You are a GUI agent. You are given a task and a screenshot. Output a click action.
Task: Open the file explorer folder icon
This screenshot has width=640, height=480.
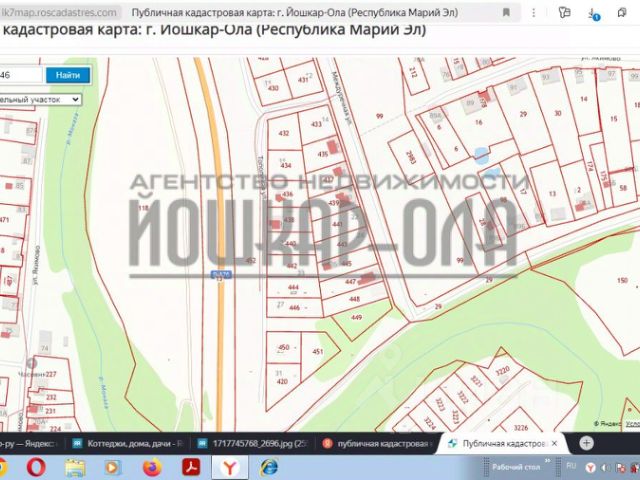coord(75,467)
